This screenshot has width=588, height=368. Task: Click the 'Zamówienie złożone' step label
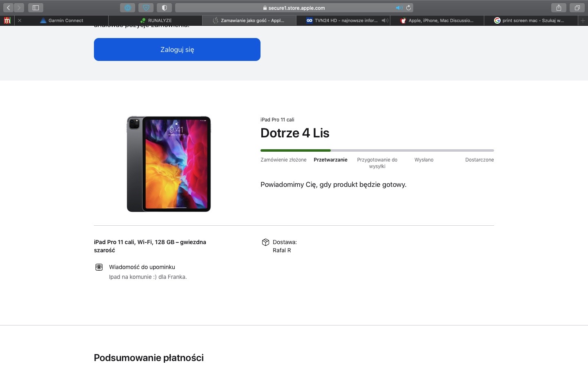click(x=283, y=160)
